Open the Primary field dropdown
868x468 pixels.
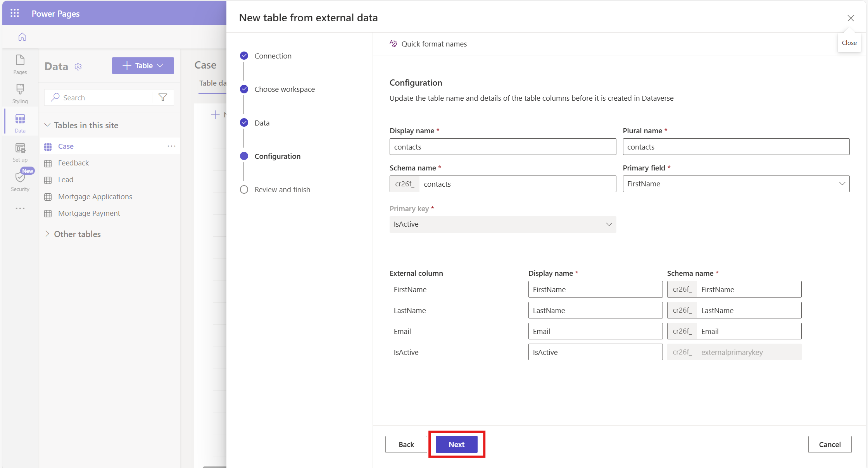click(x=735, y=184)
